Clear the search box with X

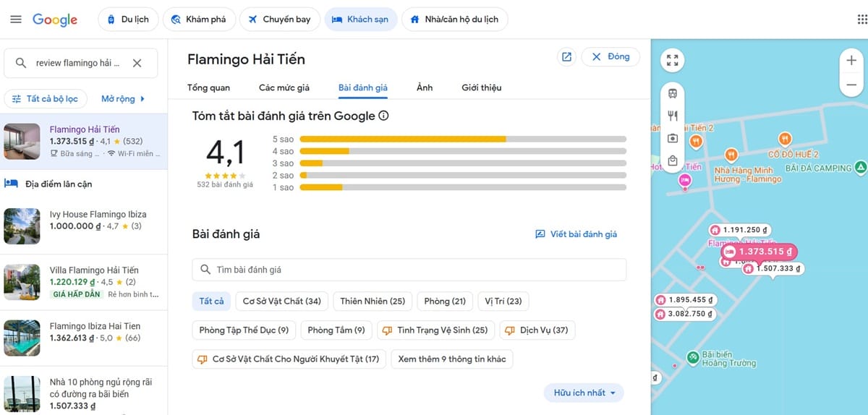(x=137, y=63)
